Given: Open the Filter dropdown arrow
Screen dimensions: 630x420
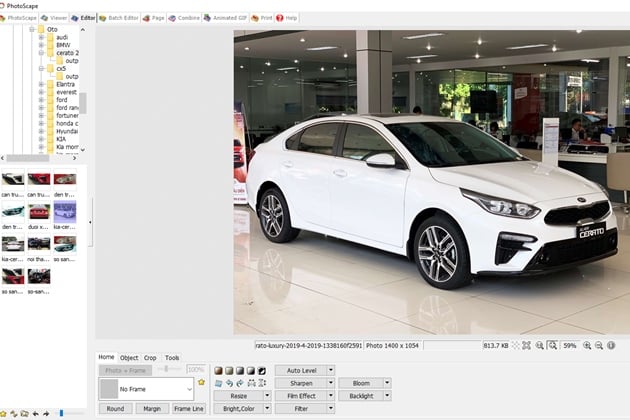Looking at the screenshot, I should (331, 409).
